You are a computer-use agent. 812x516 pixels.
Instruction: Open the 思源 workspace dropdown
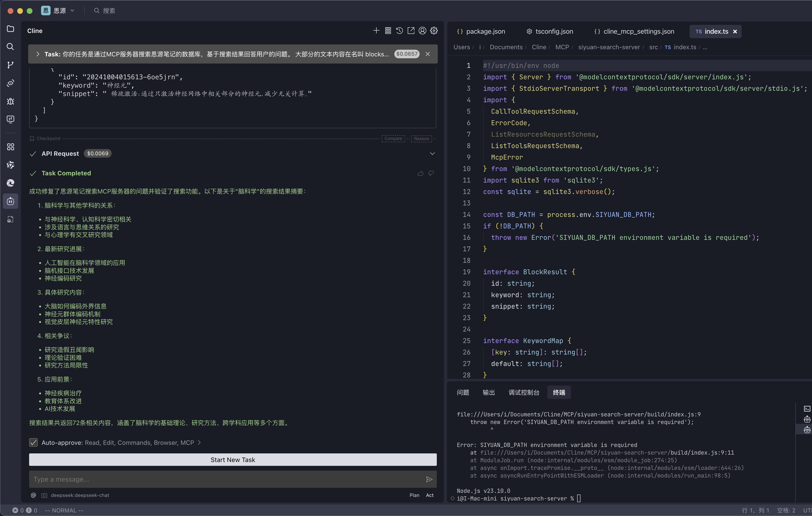[72, 11]
